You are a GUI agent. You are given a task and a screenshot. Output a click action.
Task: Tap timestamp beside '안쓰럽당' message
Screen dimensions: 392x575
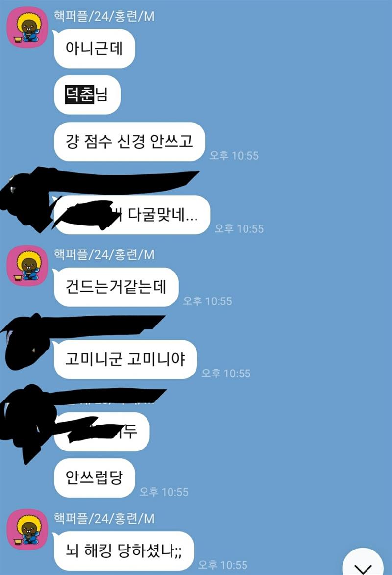164,492
